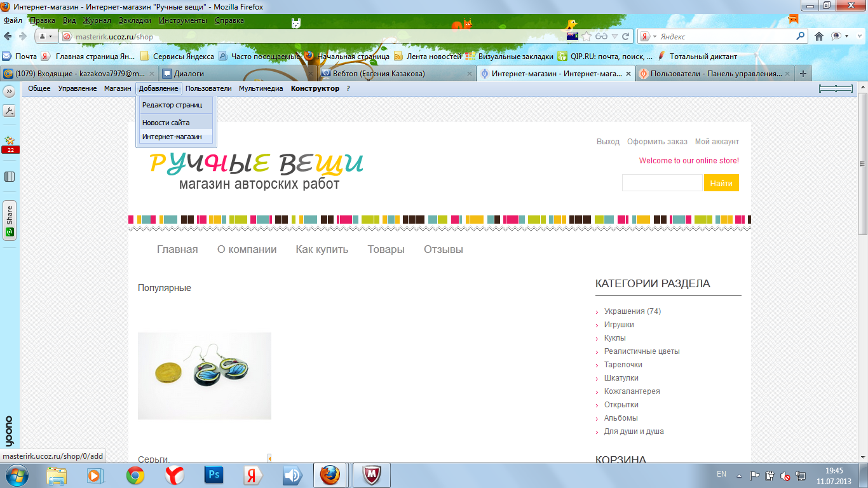Open Photoshop from taskbar
The height and width of the screenshot is (488, 868).
[214, 475]
